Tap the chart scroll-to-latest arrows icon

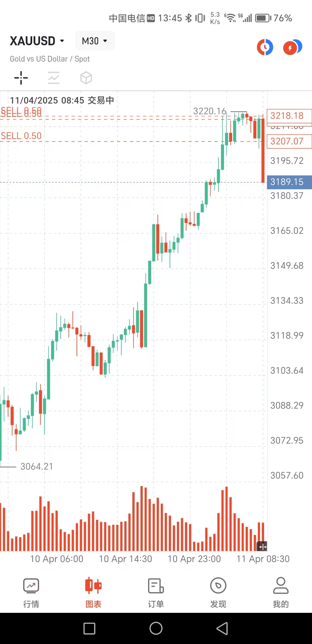pyautogui.click(x=262, y=546)
